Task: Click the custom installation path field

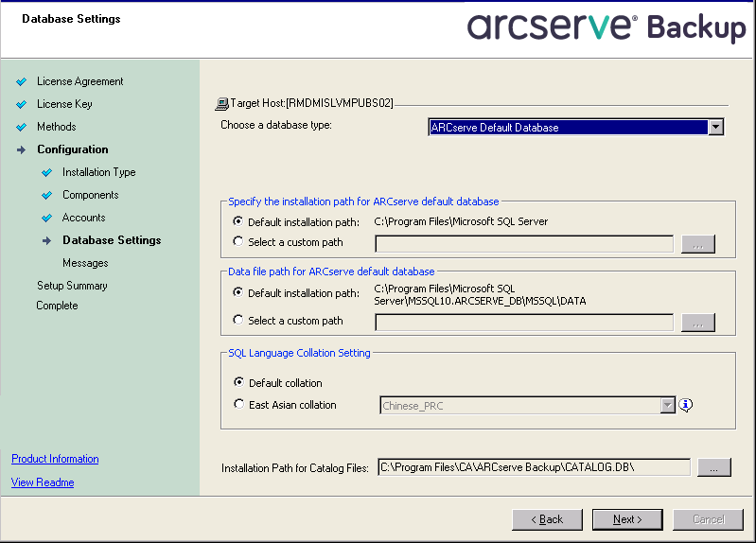Action: click(524, 244)
